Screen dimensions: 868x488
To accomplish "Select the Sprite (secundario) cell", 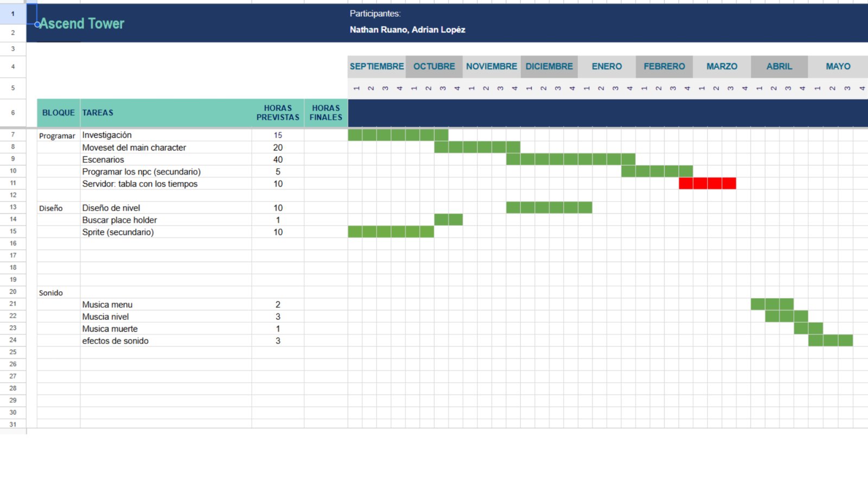I will pos(166,232).
